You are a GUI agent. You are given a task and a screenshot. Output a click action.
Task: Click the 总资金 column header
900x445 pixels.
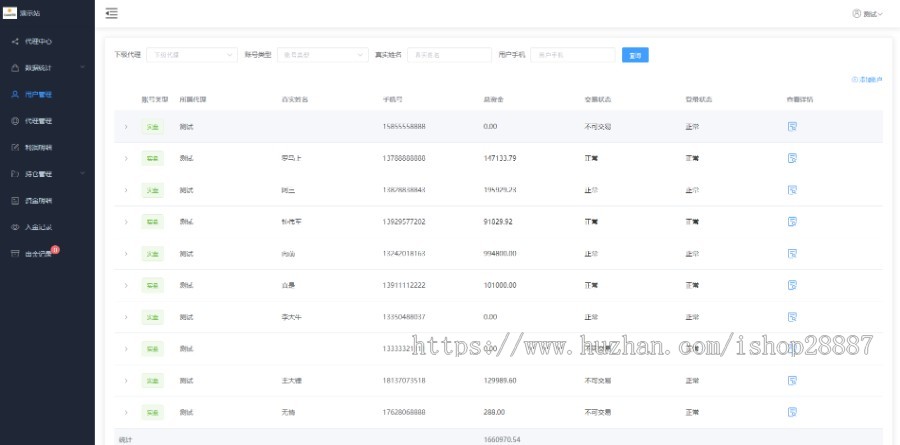[494, 99]
